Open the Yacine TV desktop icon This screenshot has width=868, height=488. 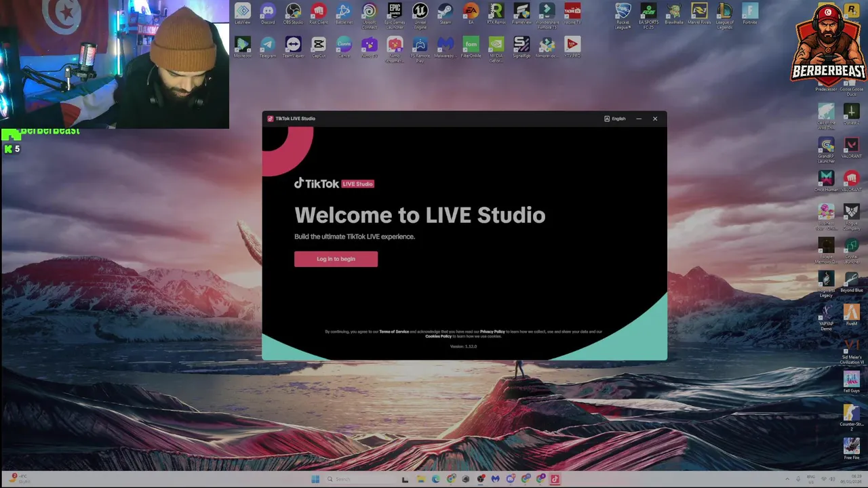point(572,14)
